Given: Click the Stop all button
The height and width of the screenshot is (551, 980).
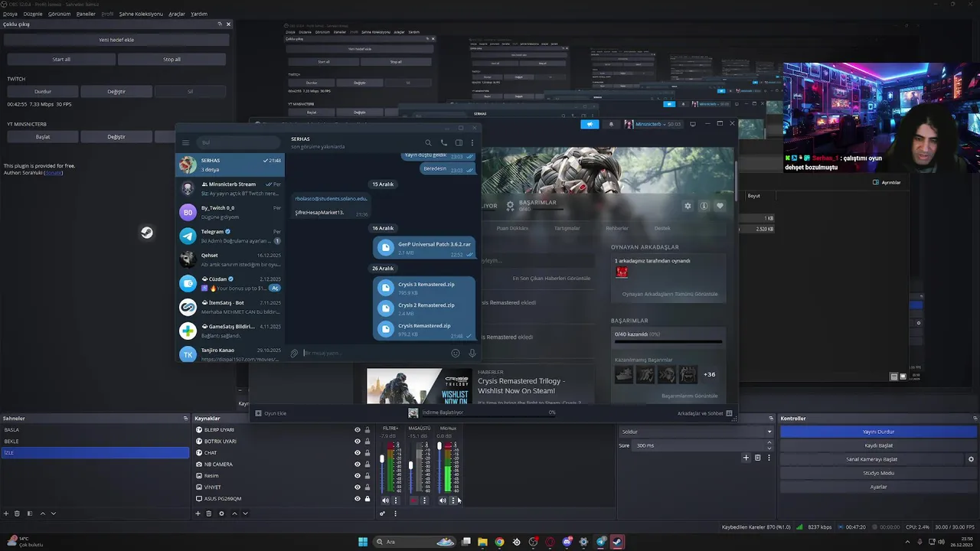Looking at the screenshot, I should point(172,59).
